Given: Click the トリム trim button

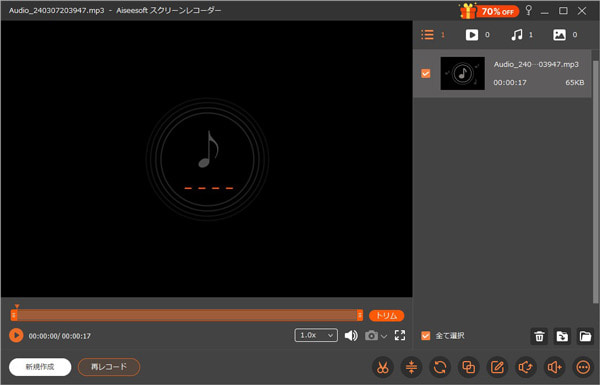Looking at the screenshot, I should click(x=386, y=316).
